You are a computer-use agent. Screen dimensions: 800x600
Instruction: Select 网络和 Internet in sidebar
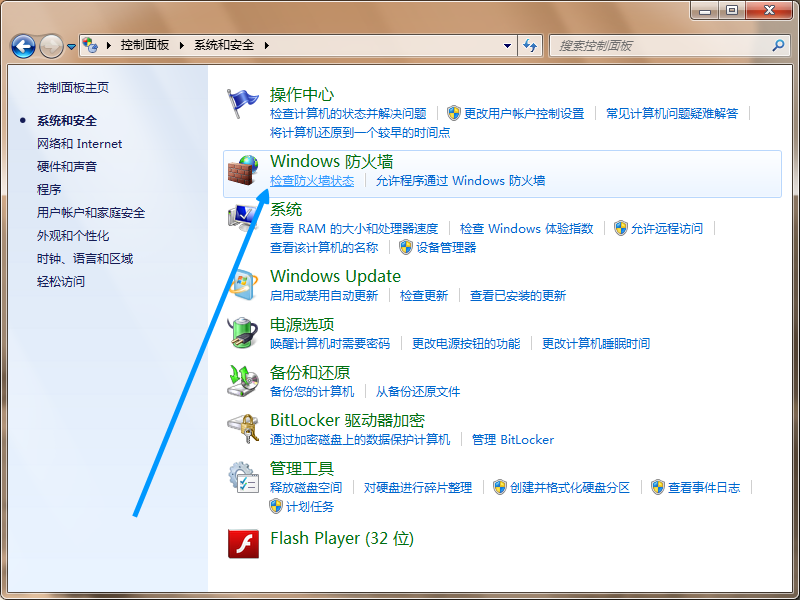tap(80, 144)
